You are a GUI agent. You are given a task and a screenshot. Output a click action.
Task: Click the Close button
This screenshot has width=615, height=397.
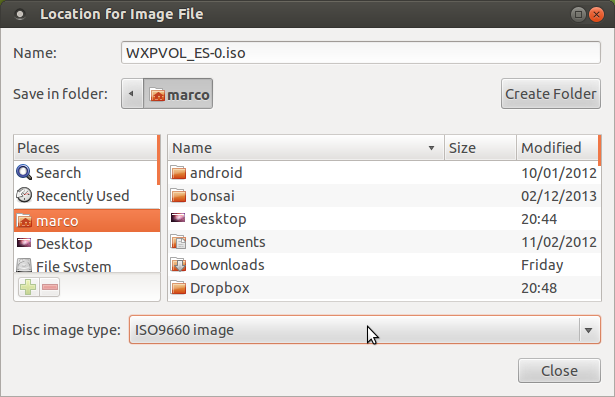(x=559, y=370)
